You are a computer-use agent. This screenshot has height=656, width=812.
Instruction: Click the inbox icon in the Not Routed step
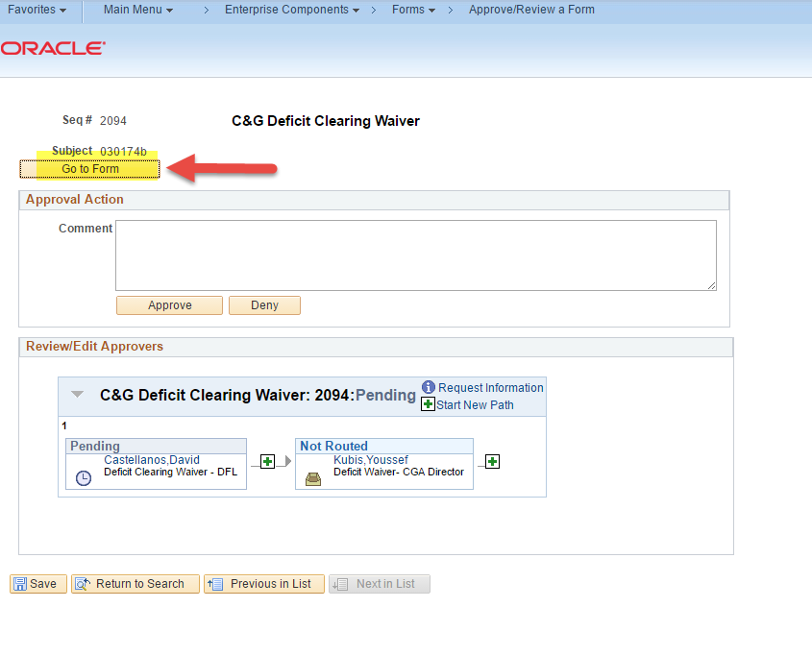[313, 477]
